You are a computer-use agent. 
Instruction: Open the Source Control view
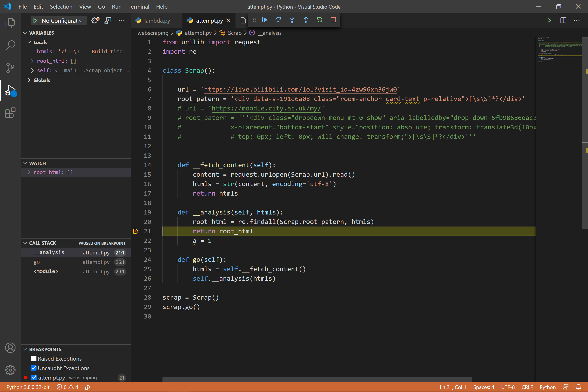pos(10,68)
